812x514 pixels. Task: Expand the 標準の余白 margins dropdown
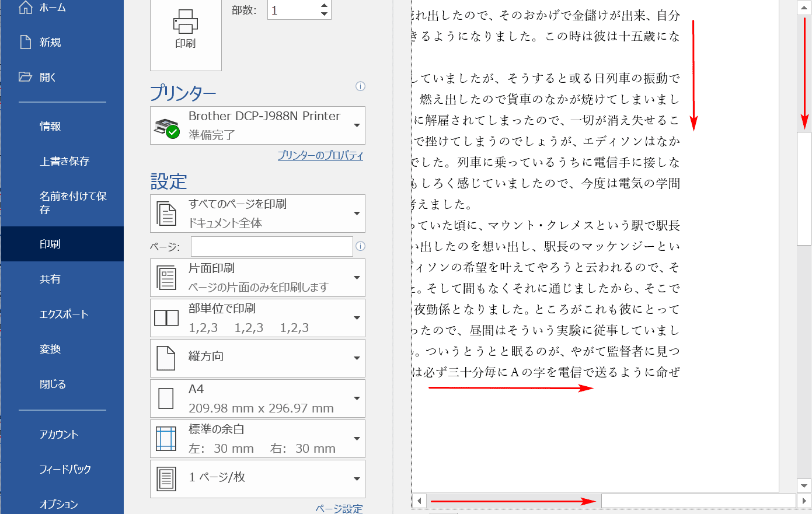(257, 439)
